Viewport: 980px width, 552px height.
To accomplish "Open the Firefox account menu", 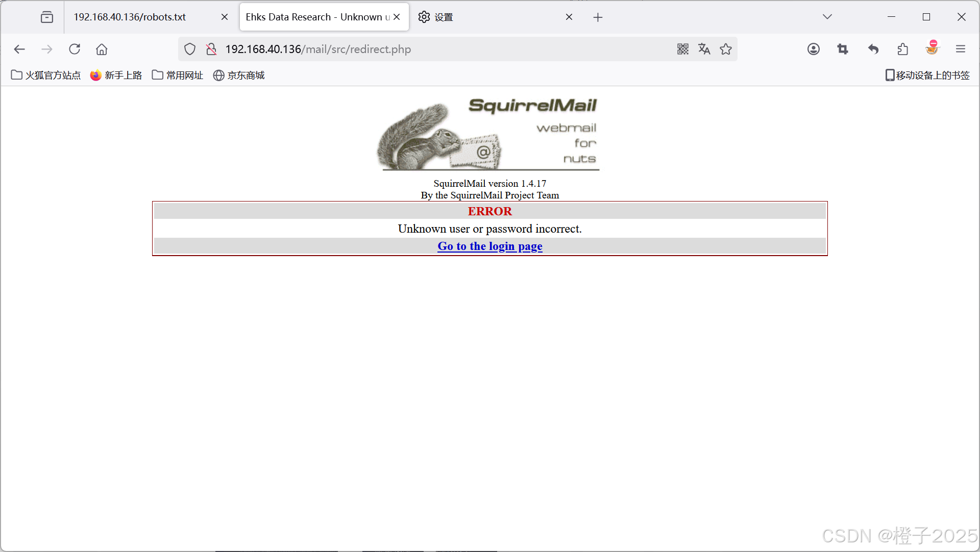I will click(813, 49).
